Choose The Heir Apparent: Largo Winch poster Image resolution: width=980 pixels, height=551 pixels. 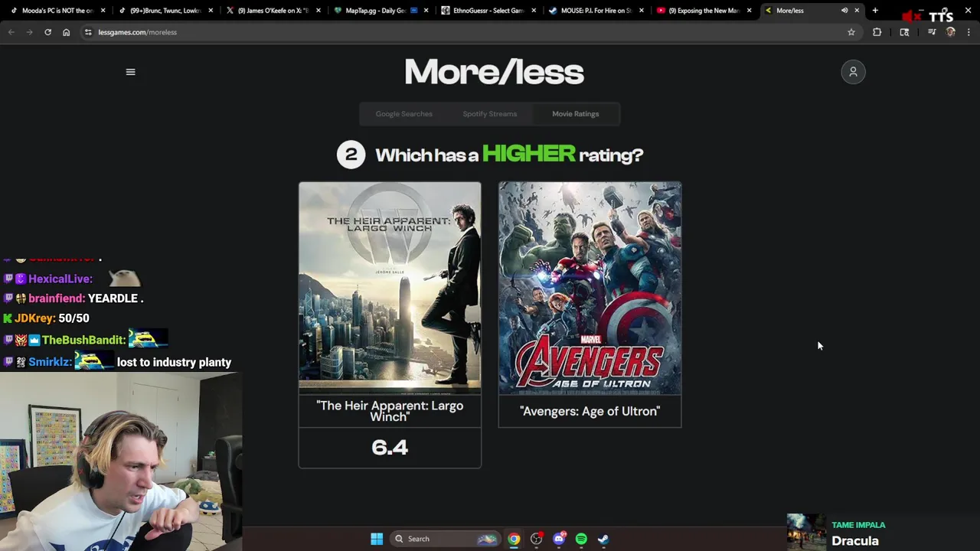[x=390, y=288]
